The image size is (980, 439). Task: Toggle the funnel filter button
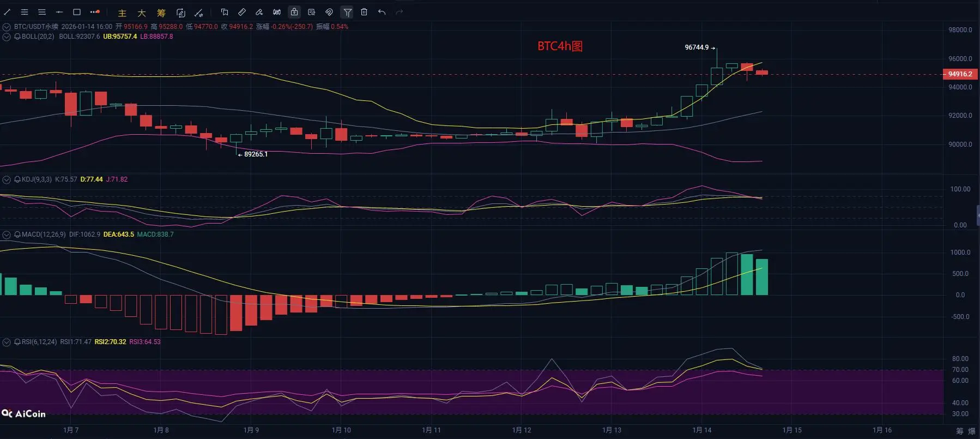[347, 12]
